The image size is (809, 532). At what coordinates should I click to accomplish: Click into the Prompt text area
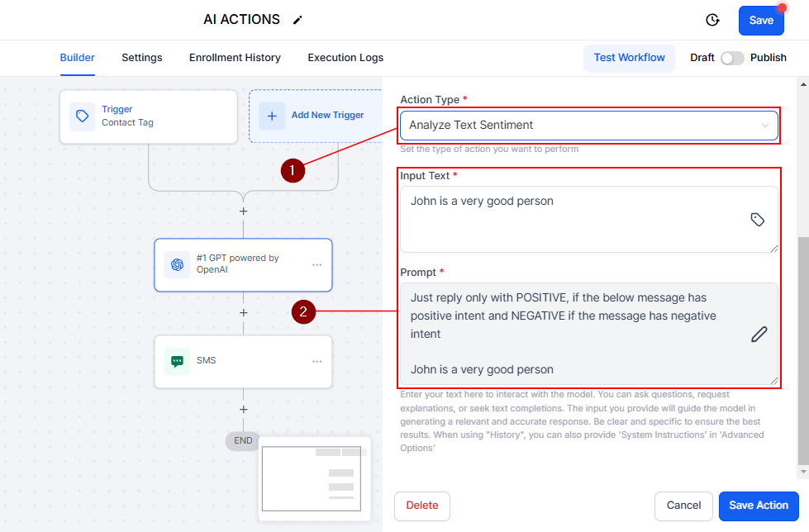pyautogui.click(x=588, y=334)
